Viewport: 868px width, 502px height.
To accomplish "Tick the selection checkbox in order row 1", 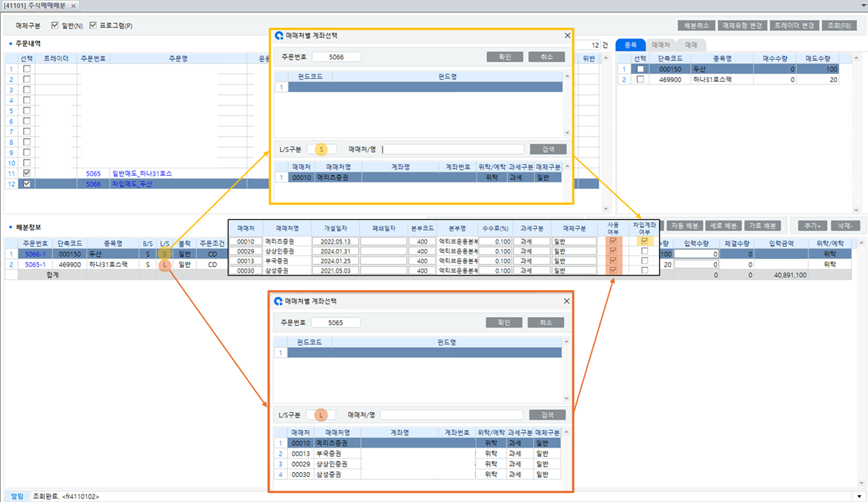I will point(27,69).
